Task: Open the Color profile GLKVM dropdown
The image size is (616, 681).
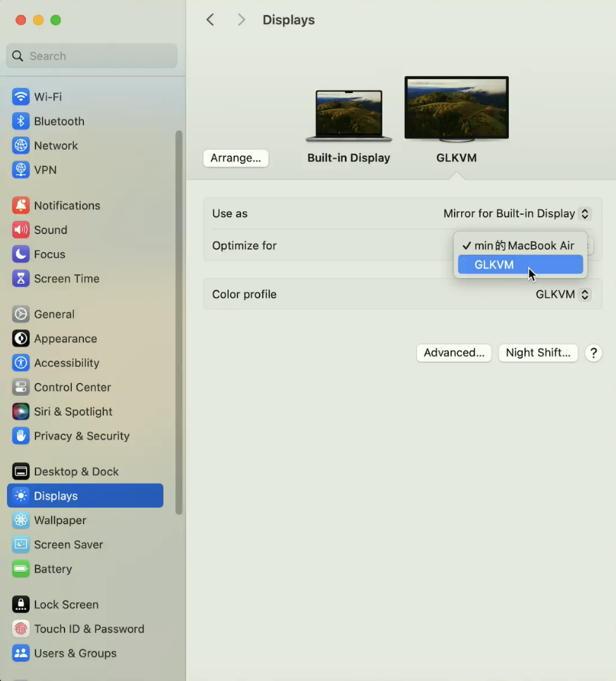Action: (562, 294)
